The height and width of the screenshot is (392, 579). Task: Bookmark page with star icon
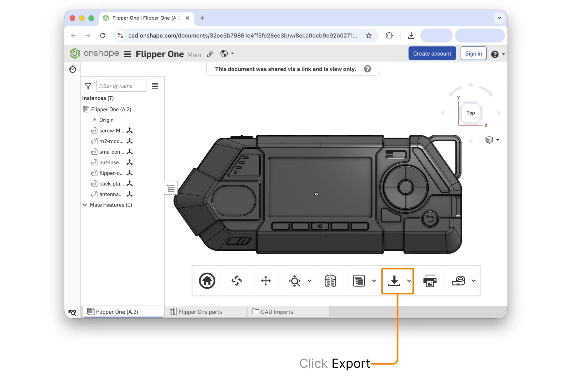[x=369, y=35]
